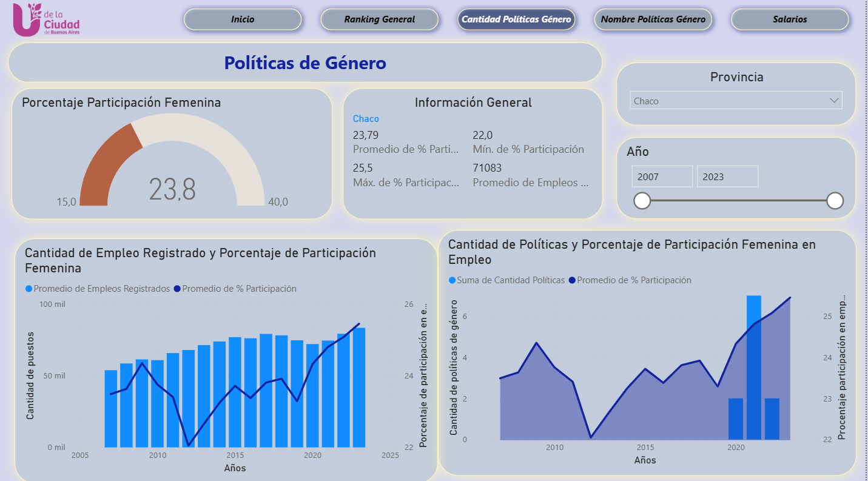This screenshot has width=868, height=481.
Task: Click the right handle of the Año slider
Action: click(835, 201)
